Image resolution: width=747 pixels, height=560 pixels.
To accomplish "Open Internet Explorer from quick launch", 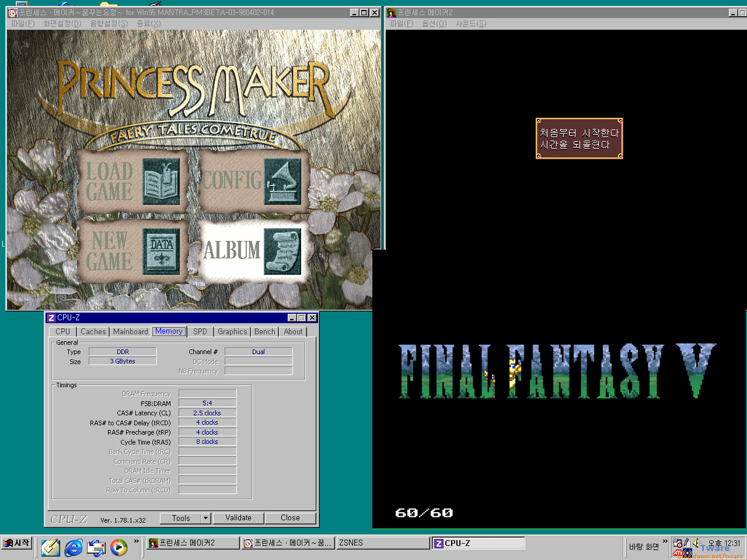I will coord(74,547).
